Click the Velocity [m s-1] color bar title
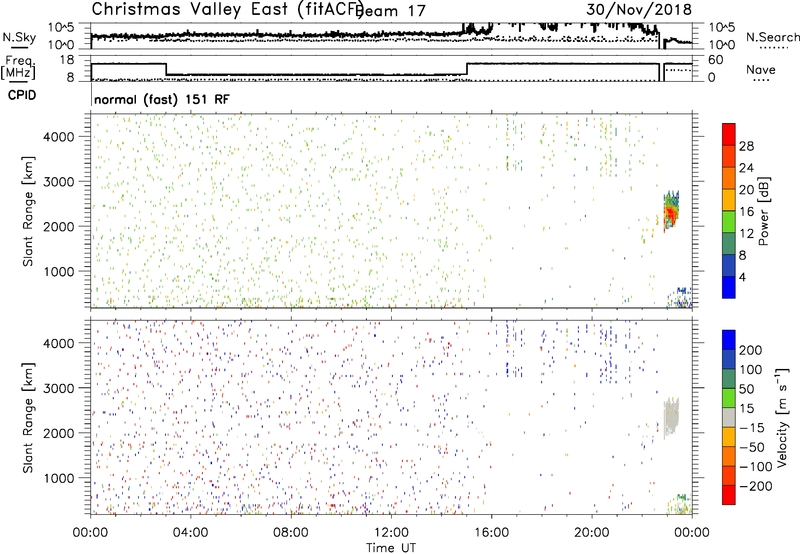This screenshot has width=800, height=554. pos(783,417)
